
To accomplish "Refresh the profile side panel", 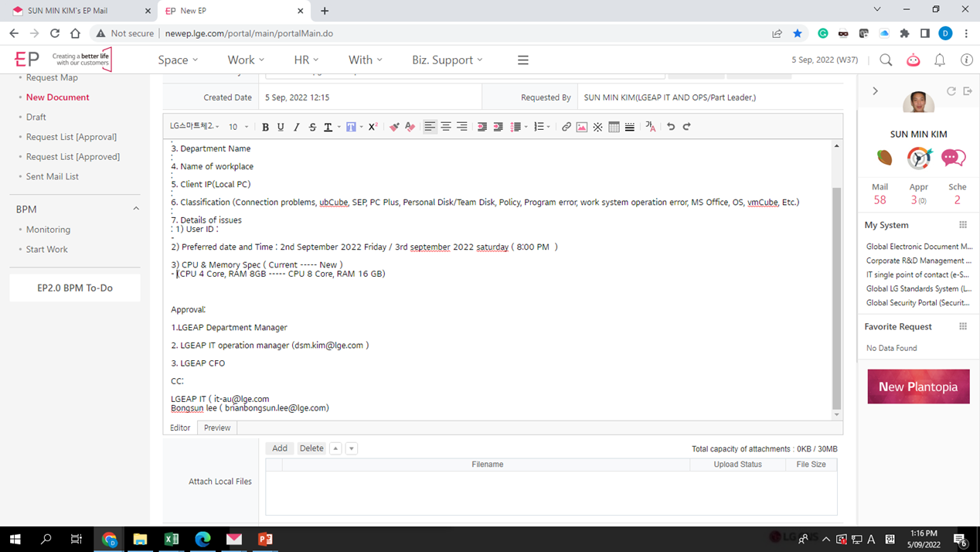I will (951, 91).
